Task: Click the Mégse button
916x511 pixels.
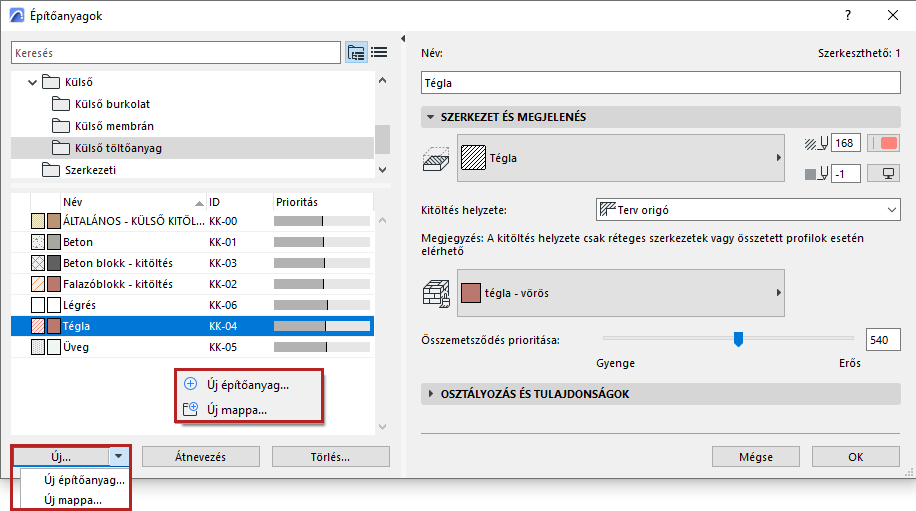Action: pyautogui.click(x=755, y=457)
